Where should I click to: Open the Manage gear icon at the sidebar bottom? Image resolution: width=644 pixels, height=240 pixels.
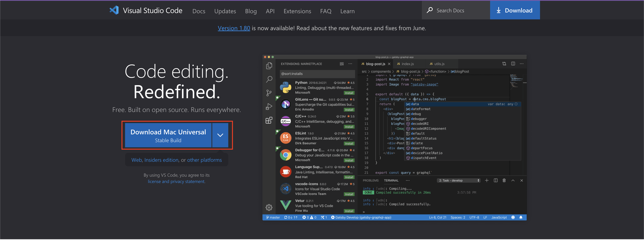click(x=269, y=208)
